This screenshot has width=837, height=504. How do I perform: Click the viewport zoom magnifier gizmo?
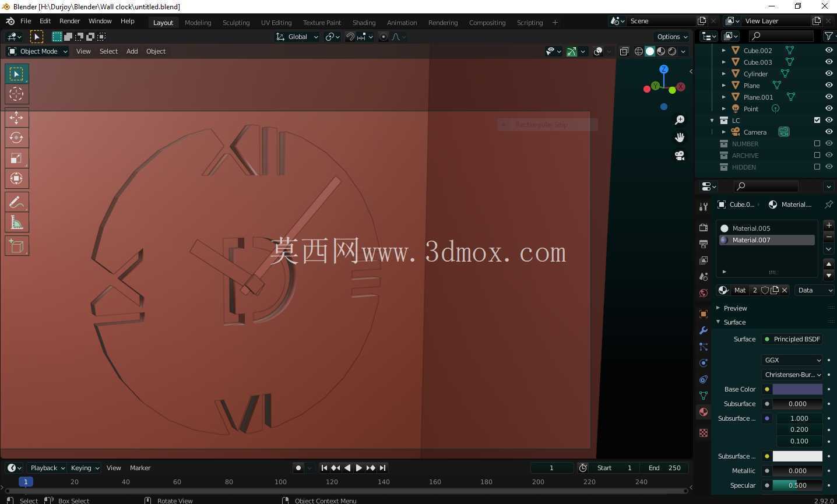(x=680, y=120)
